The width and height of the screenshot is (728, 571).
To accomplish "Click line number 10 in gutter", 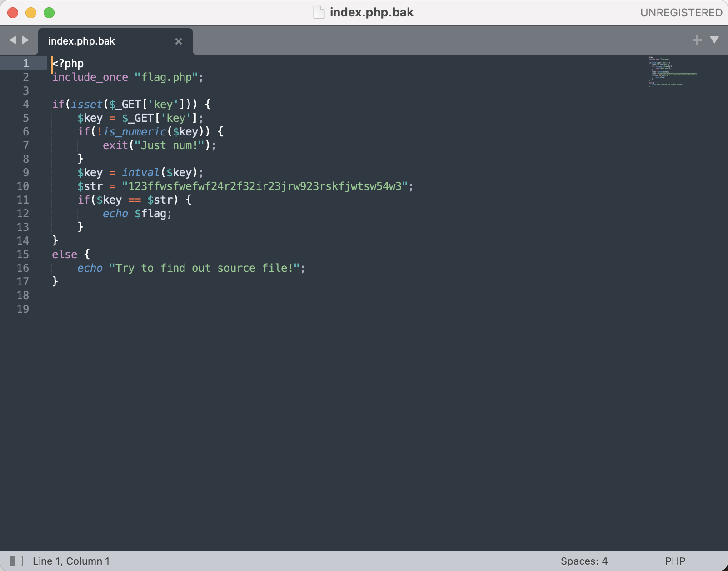I will coord(23,186).
